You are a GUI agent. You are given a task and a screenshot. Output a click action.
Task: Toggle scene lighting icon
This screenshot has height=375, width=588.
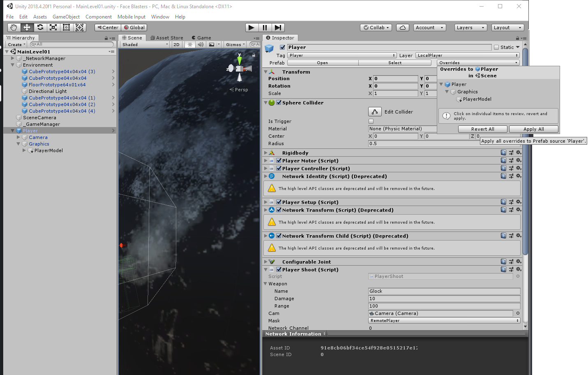190,44
